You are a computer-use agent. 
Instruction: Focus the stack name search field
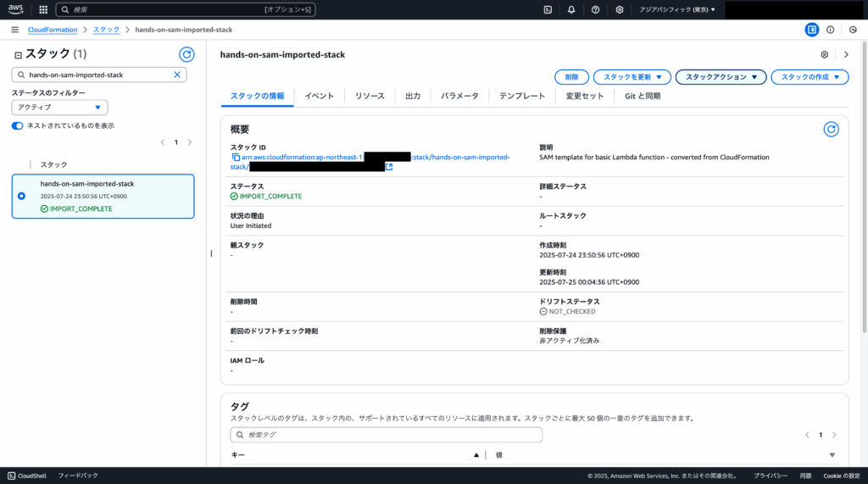(99, 75)
